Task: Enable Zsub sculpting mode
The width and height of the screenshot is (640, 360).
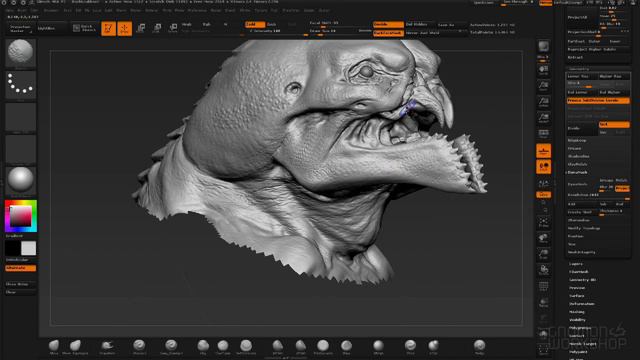Action: (x=272, y=24)
